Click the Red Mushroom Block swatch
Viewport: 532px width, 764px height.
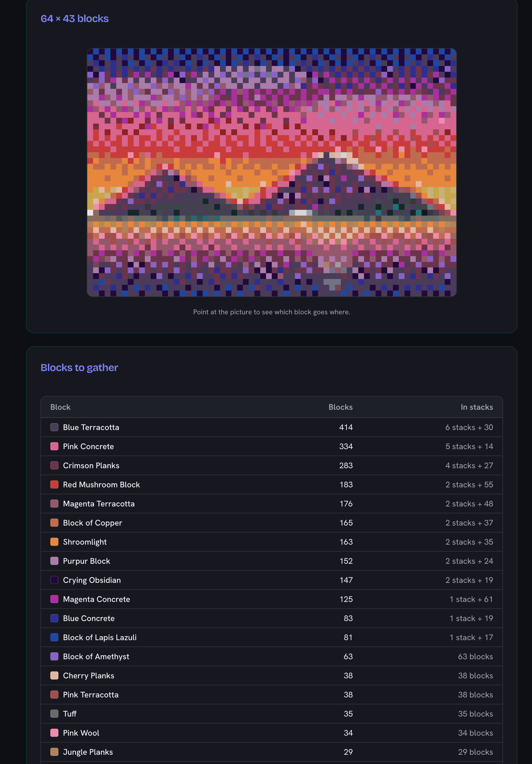(x=54, y=484)
